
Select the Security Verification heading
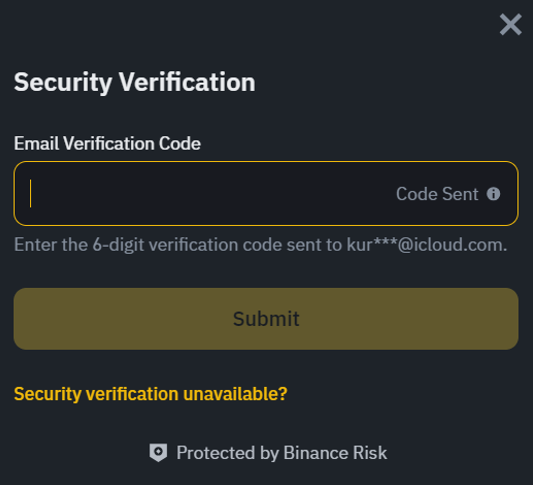click(x=135, y=82)
